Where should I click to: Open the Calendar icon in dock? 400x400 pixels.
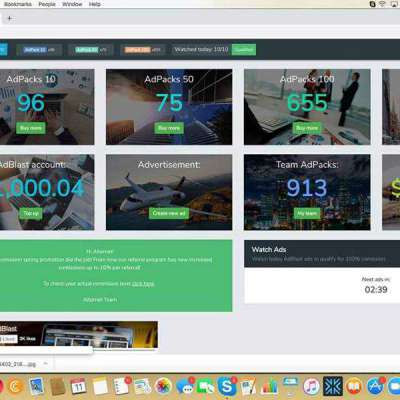pyautogui.click(x=78, y=387)
